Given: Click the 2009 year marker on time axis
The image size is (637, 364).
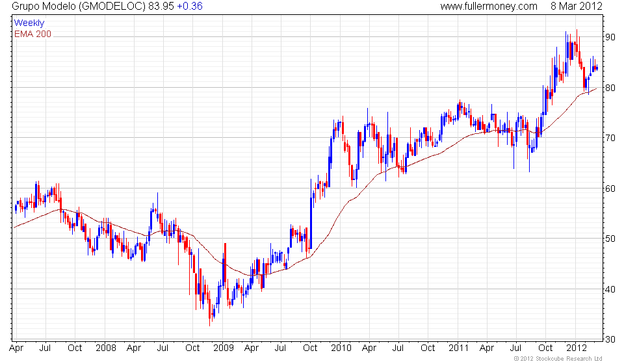Looking at the screenshot, I should click(223, 348).
